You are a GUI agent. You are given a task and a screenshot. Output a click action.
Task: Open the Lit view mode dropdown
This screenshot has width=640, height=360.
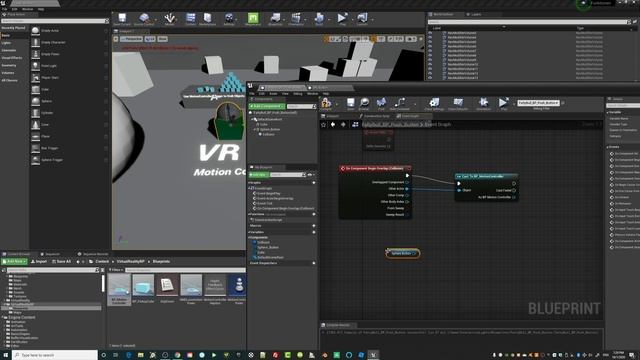click(150, 39)
